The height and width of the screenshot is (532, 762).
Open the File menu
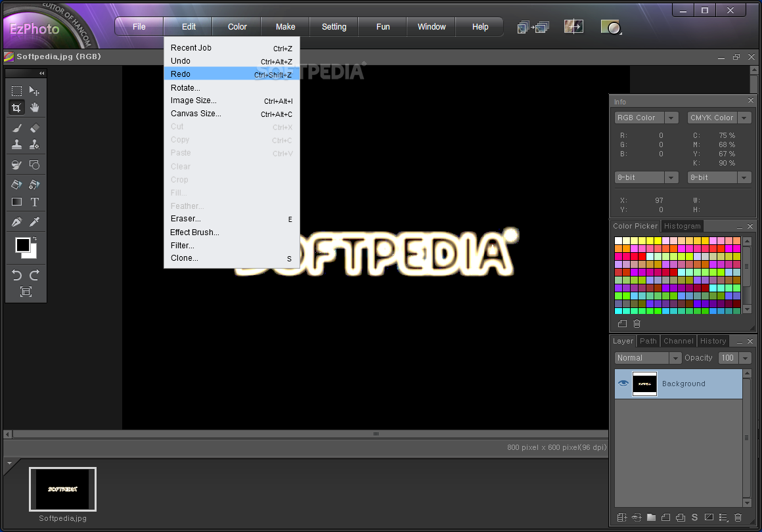[x=139, y=27]
